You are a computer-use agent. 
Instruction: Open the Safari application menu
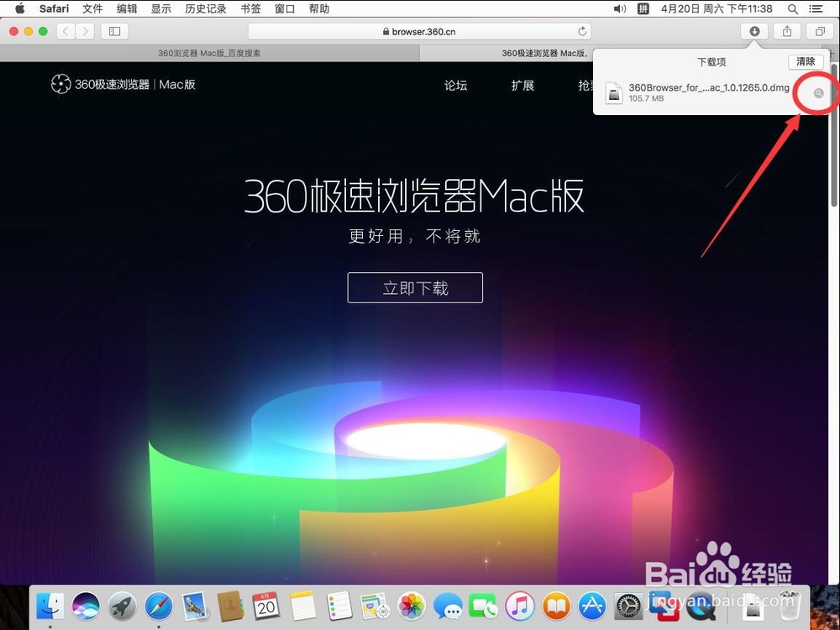[x=54, y=8]
